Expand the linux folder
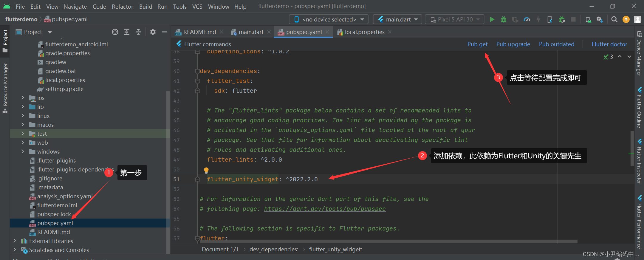Viewport: 644px width, 260px height. (23, 116)
